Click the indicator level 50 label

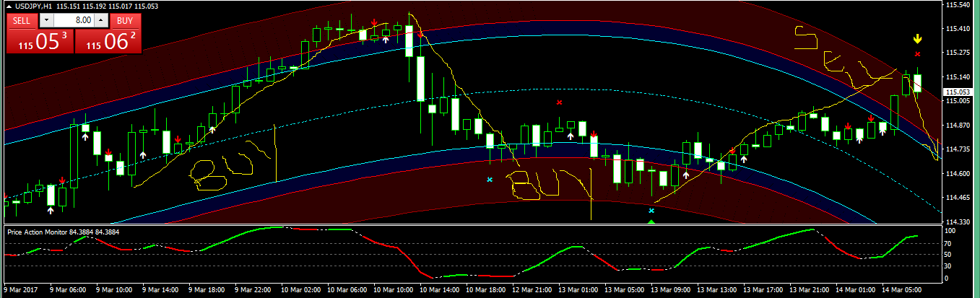tap(949, 255)
